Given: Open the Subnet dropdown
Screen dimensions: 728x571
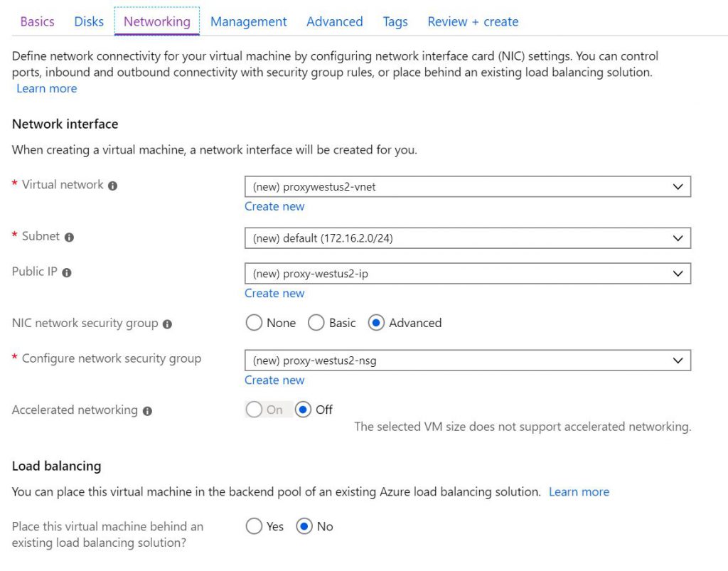Looking at the screenshot, I should click(x=468, y=238).
